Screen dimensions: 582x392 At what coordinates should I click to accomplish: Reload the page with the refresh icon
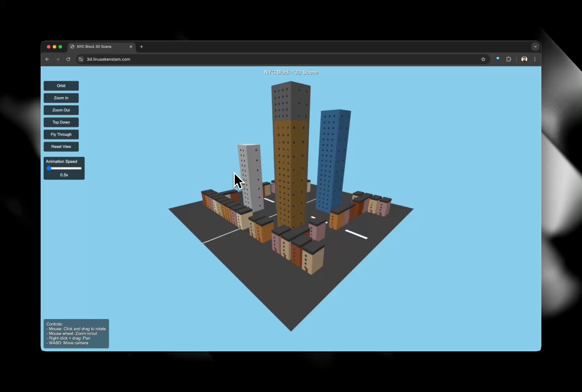(68, 59)
